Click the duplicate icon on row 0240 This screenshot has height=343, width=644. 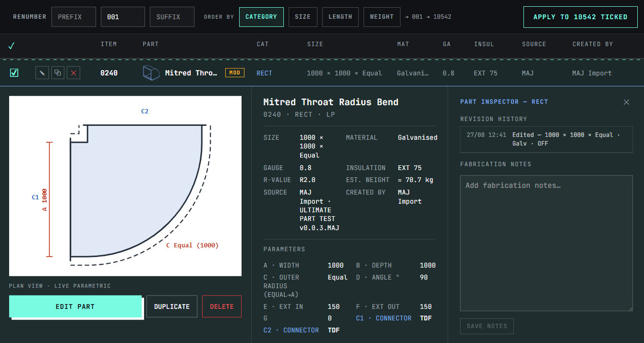click(58, 73)
